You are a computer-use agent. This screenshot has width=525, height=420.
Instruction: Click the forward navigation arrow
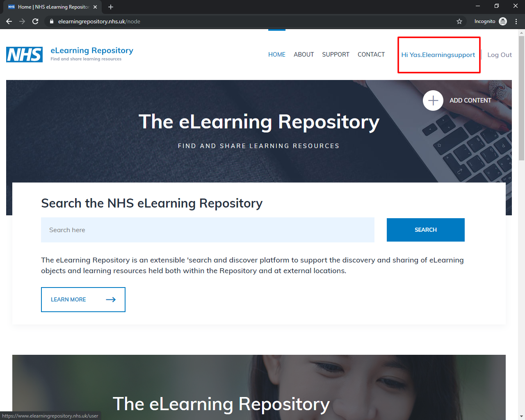tap(22, 21)
